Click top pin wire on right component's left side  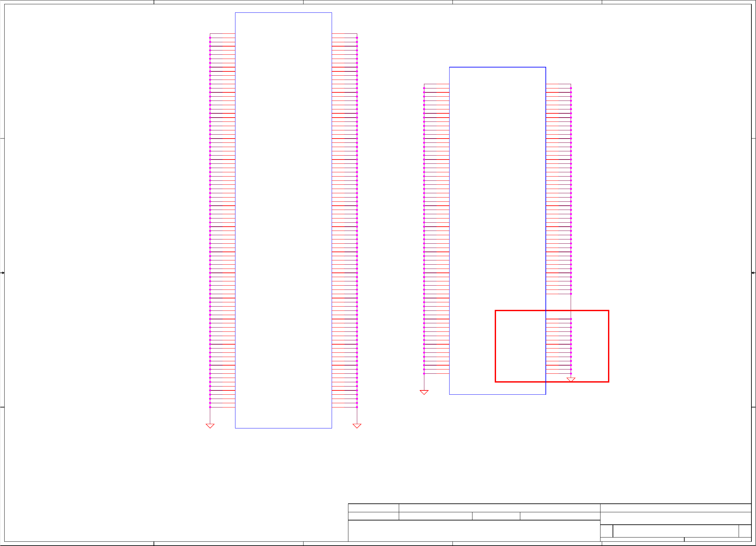(437, 84)
